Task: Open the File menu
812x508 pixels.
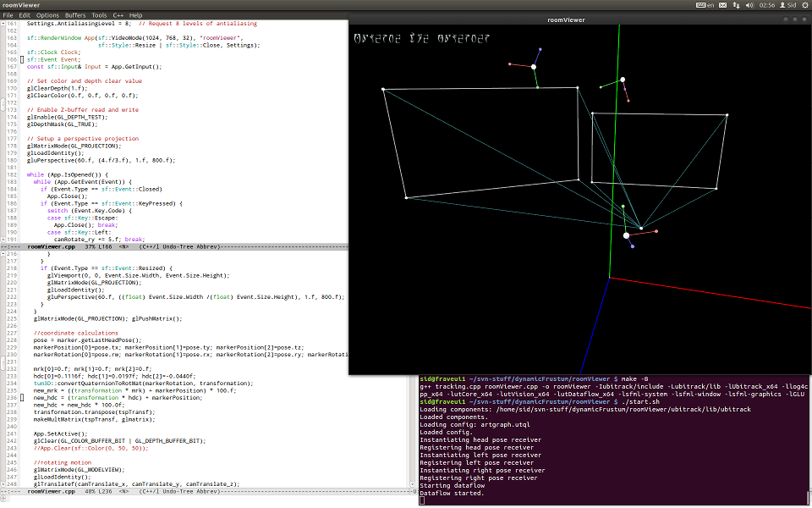Action: click(8, 15)
